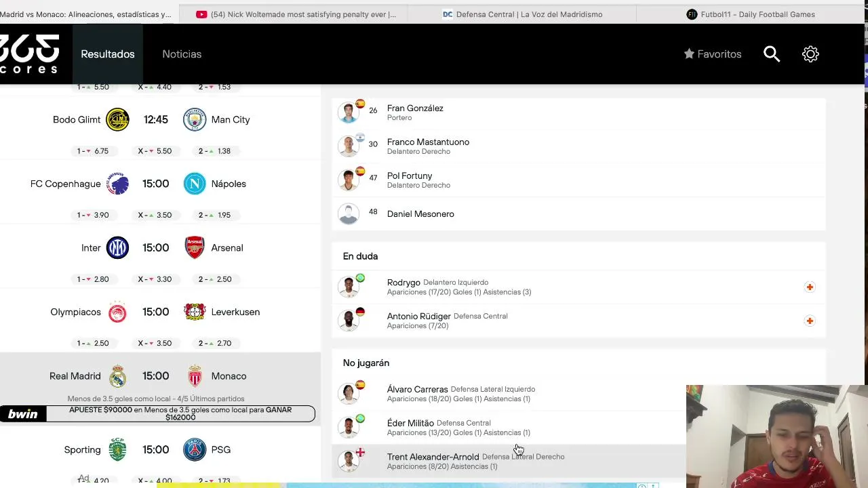Select odds 1.38 for Man City win
Image resolution: width=868 pixels, height=488 pixels.
[215, 151]
